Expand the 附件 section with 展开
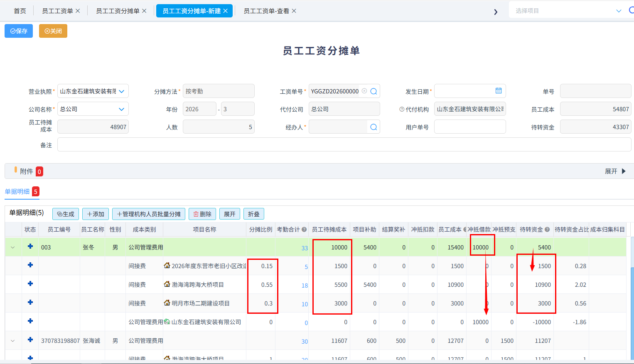Image resolution: width=634 pixels, height=364 pixels. (x=615, y=171)
